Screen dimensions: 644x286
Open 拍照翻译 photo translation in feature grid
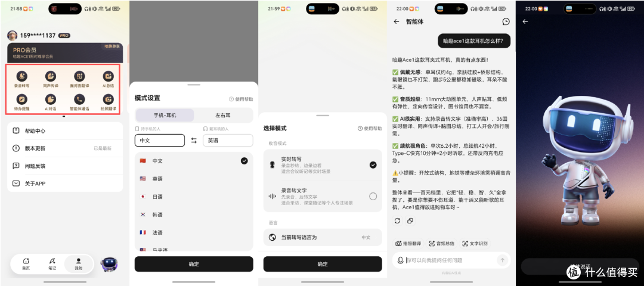108,102
